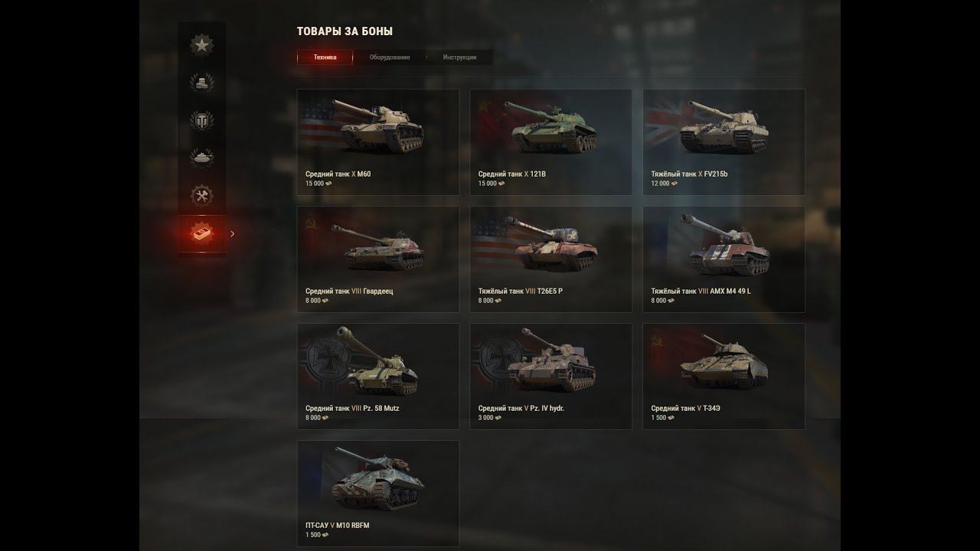Expand the arrow next to bonds icon
980x551 pixels.
click(x=233, y=234)
